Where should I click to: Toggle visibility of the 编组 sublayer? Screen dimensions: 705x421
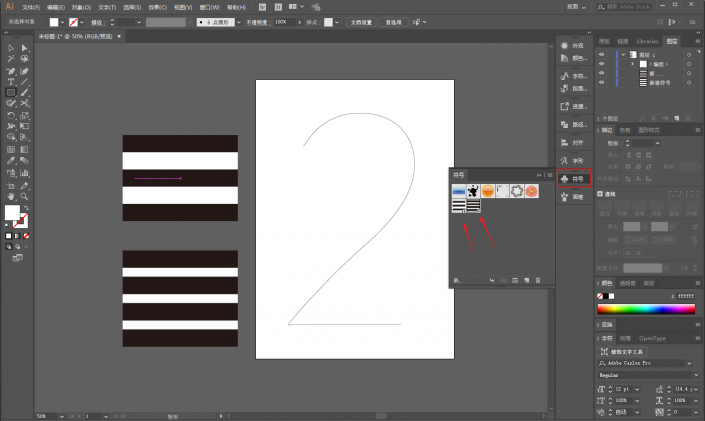[602, 64]
